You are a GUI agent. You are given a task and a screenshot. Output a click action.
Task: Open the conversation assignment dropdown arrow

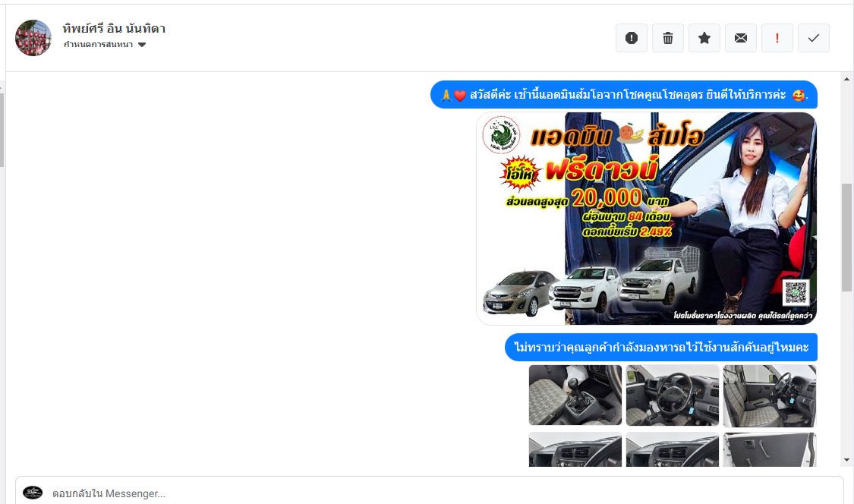point(142,45)
